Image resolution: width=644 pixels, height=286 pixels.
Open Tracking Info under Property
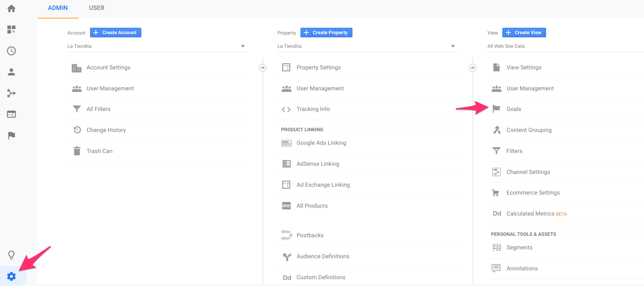[x=313, y=109]
